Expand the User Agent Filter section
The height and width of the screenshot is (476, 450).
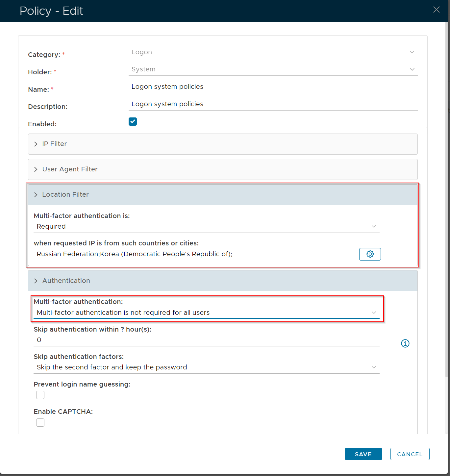70,169
